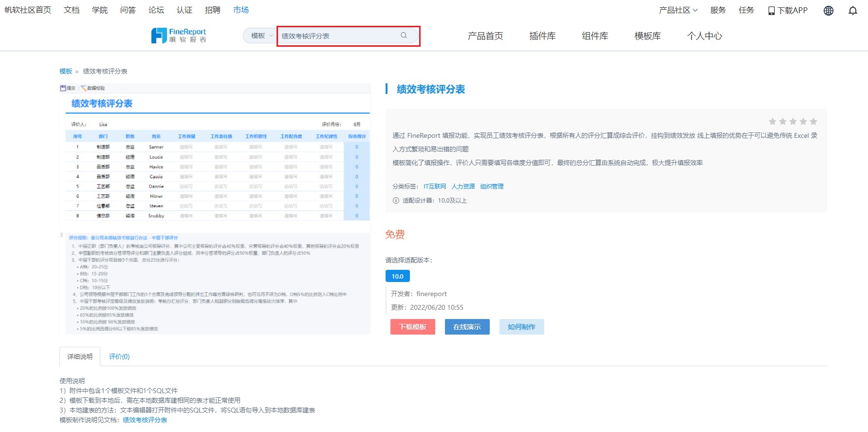Click the 人力资源 tag
This screenshot has height=432, width=868.
point(463,187)
